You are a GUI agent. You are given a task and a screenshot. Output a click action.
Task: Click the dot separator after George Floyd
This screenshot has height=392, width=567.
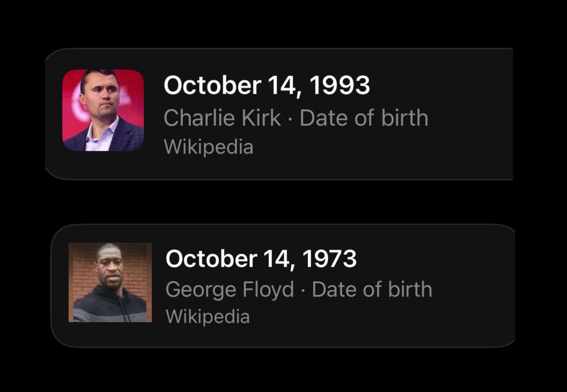[x=303, y=291]
